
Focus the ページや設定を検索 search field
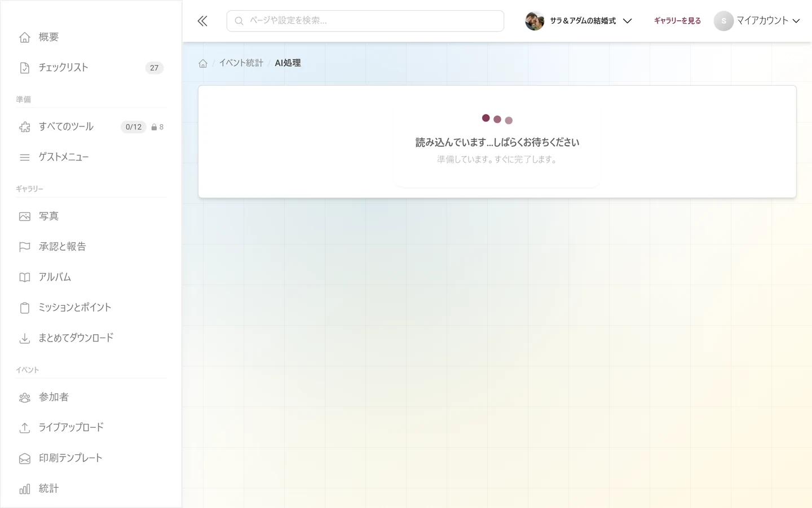365,21
